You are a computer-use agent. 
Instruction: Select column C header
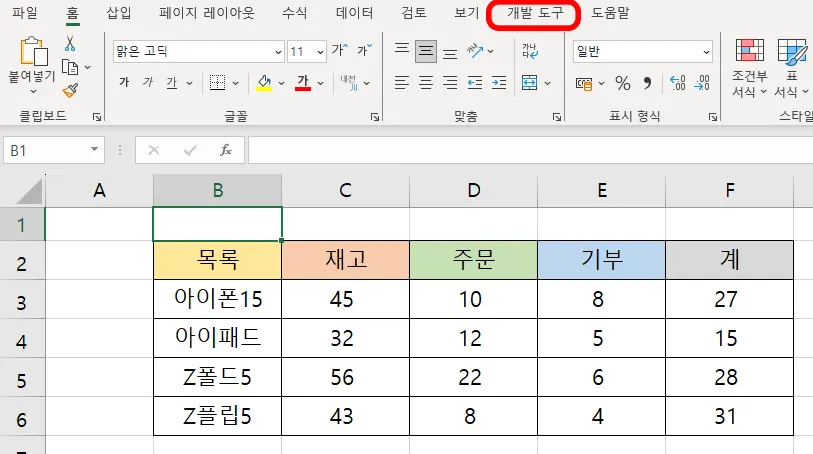345,191
